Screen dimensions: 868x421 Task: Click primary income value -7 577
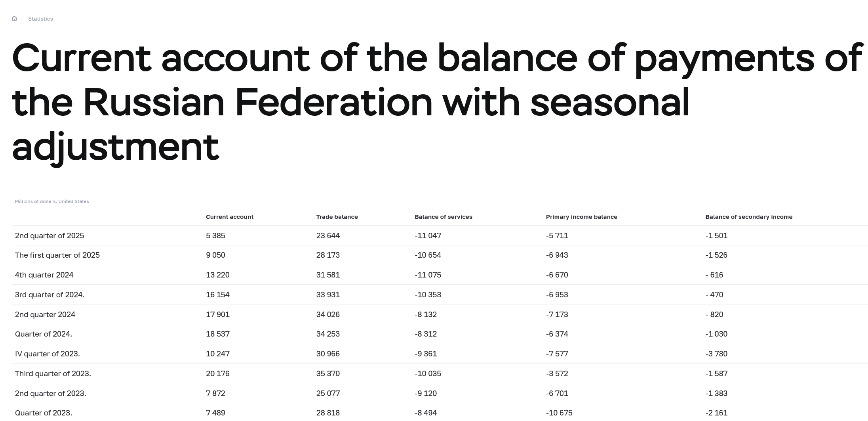pyautogui.click(x=557, y=354)
